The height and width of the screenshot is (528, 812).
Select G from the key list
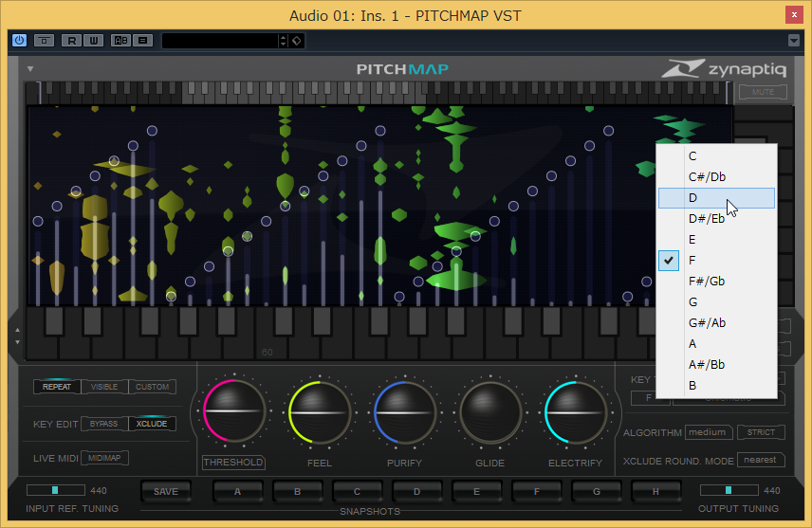pyautogui.click(x=717, y=301)
